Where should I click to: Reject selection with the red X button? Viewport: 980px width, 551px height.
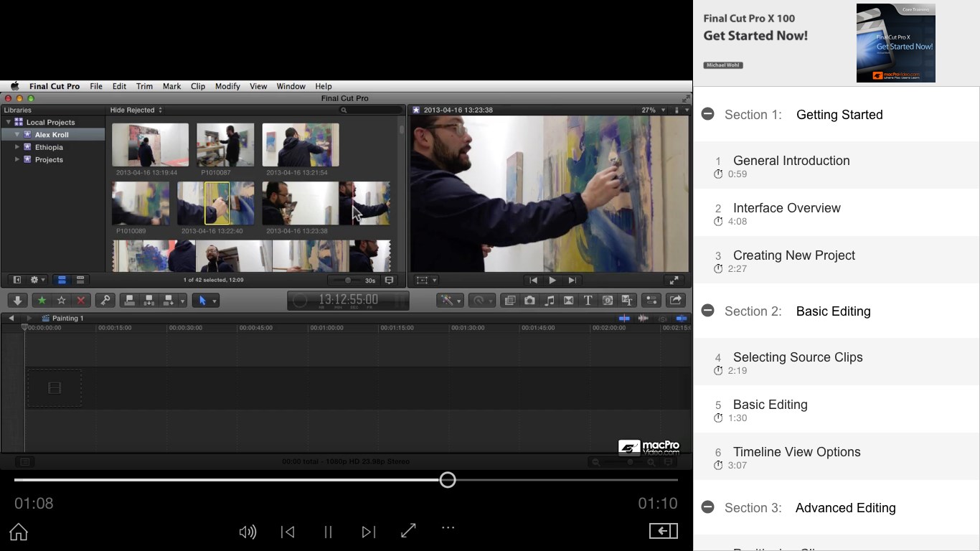click(x=81, y=301)
